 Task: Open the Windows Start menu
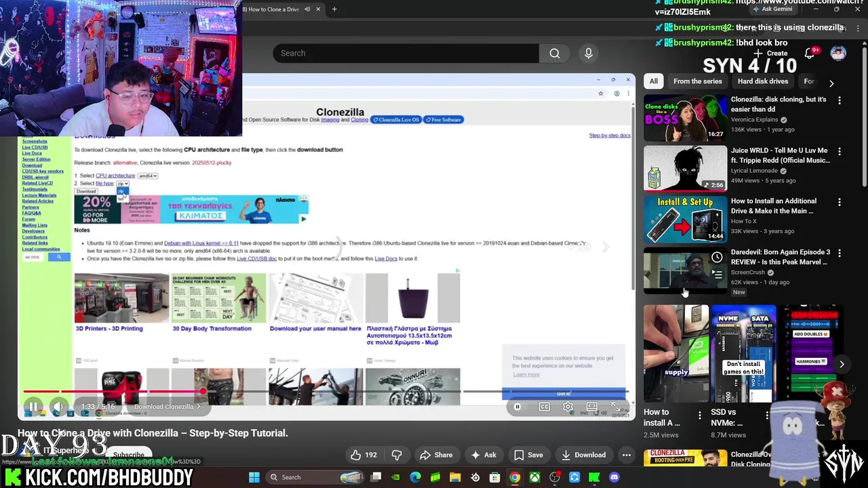tap(254, 477)
